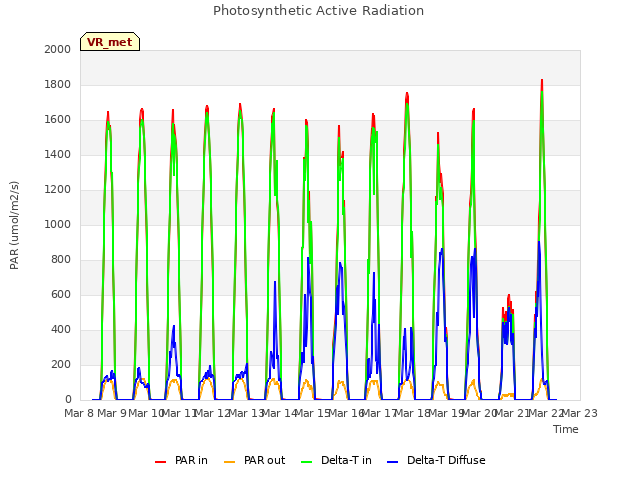Toggle the PAR in legend entry

181,460
